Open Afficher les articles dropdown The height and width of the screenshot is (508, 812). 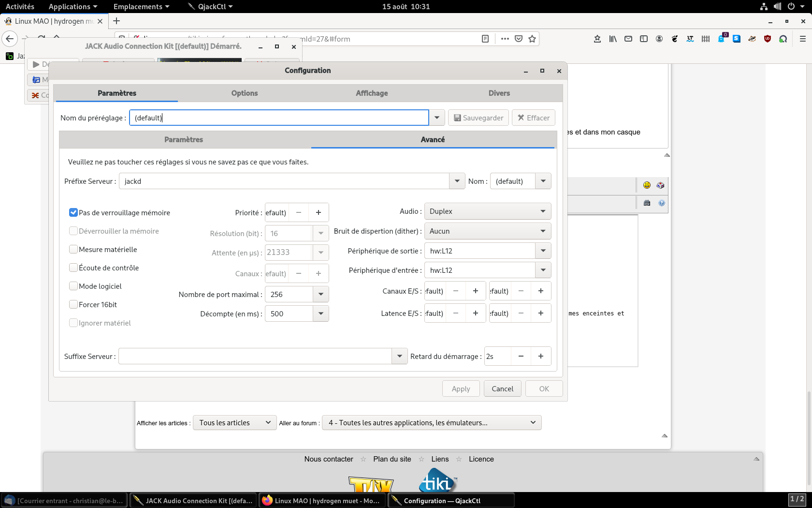point(235,423)
